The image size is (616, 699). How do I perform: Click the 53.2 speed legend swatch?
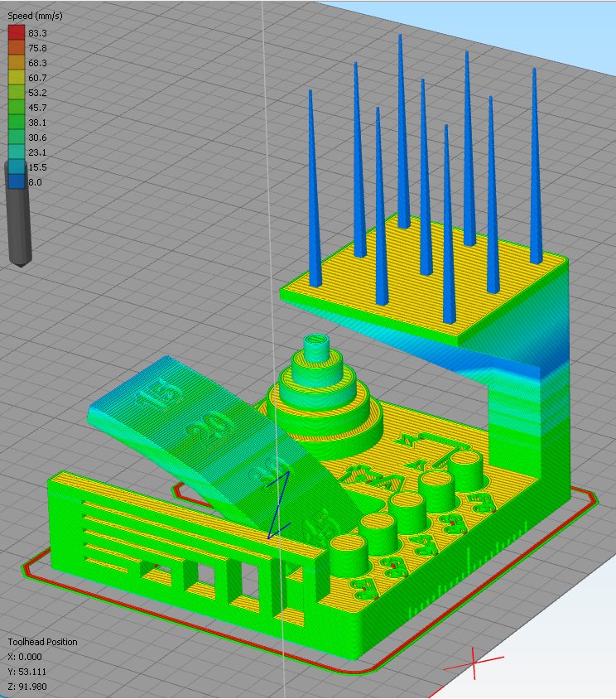(x=17, y=92)
